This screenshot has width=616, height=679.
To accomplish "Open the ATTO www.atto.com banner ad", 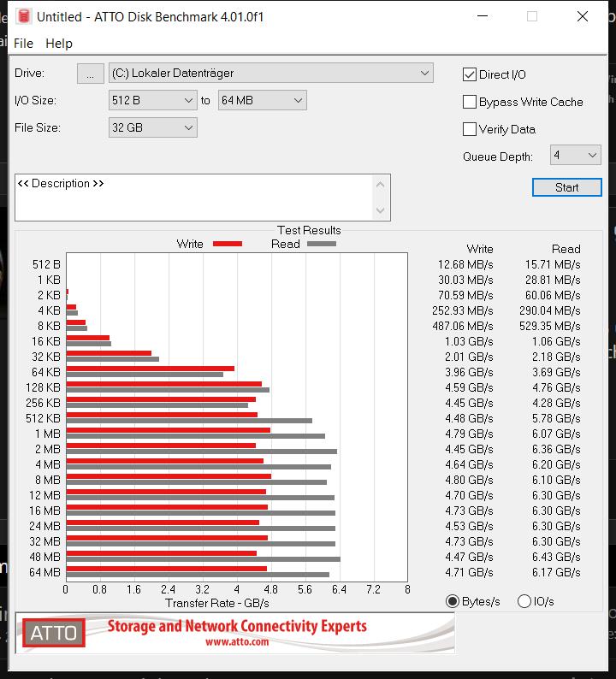I will [x=235, y=633].
